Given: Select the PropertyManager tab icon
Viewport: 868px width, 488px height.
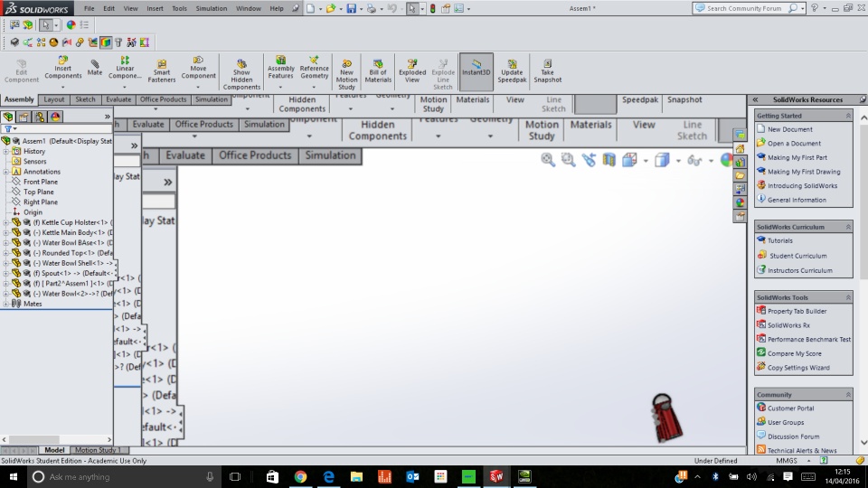Looking at the screenshot, I should [24, 117].
